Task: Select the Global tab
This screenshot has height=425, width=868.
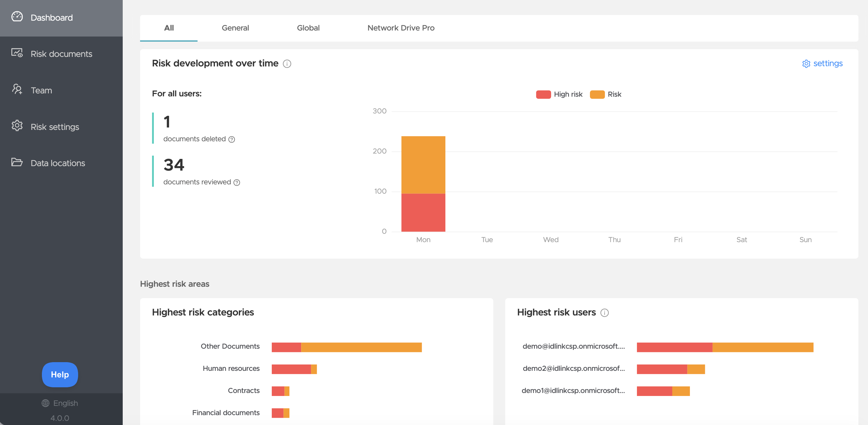Action: (x=308, y=28)
